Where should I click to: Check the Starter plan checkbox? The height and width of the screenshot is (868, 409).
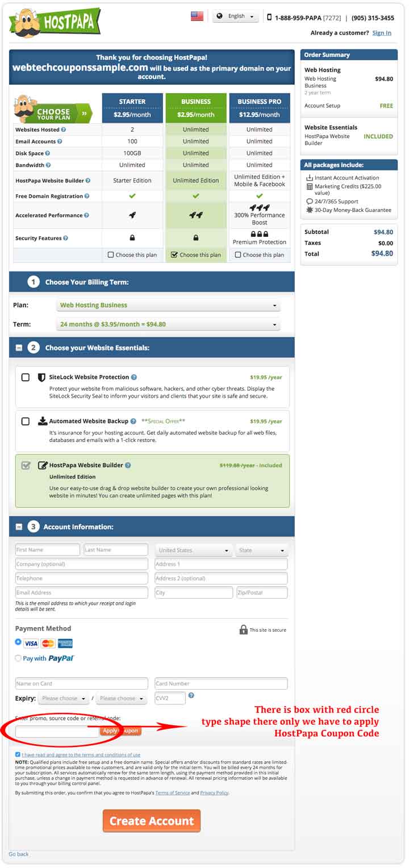pyautogui.click(x=111, y=255)
